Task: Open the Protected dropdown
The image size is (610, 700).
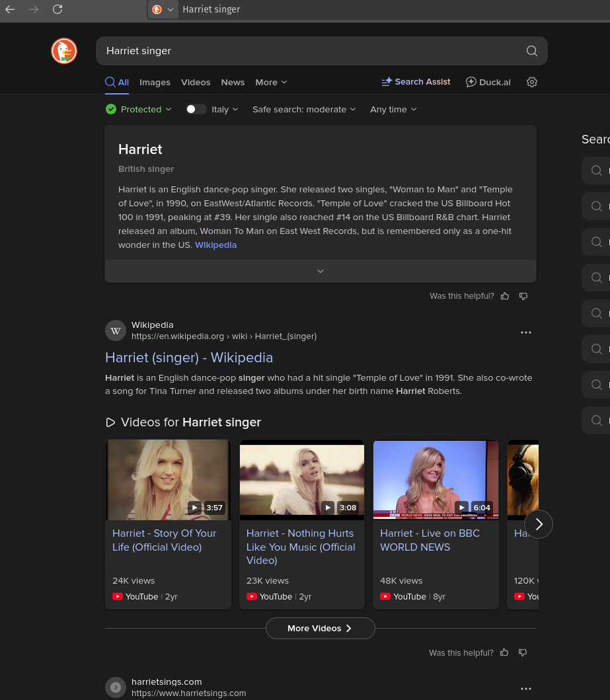Action: [139, 109]
